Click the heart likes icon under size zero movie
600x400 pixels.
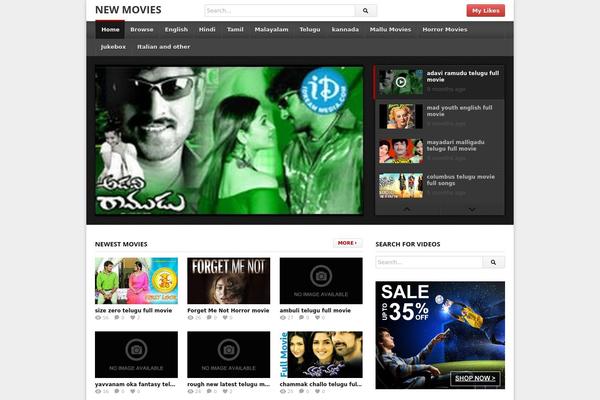(132, 318)
